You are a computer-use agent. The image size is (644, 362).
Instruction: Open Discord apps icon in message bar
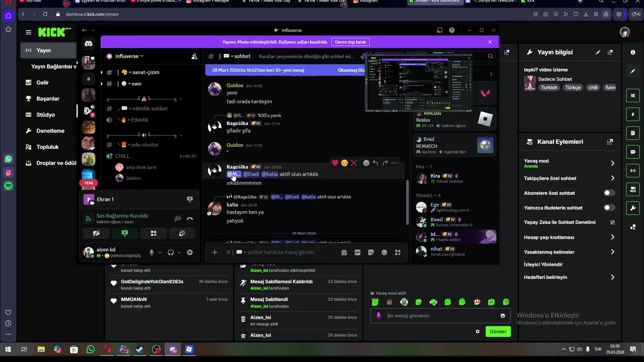click(397, 252)
